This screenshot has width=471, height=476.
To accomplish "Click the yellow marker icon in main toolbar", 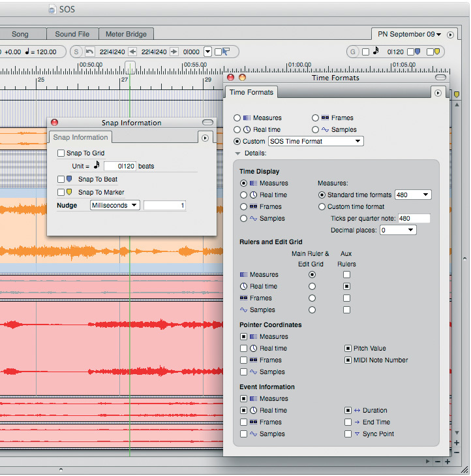I will point(437,52).
